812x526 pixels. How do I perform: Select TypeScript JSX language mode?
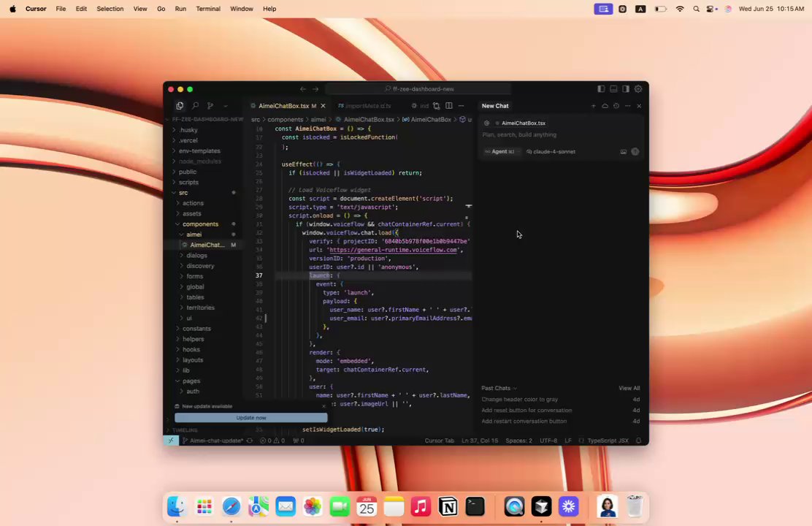(608, 441)
